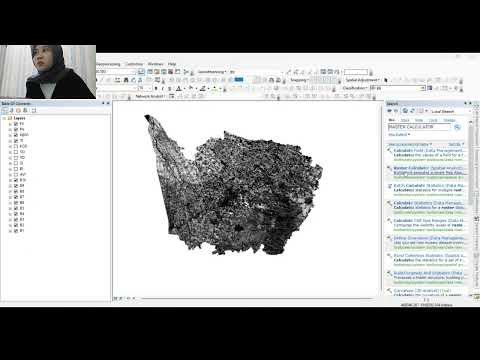This screenshot has width=480, height=360.
Task: Open Define Overviews search result
Action: 428,238
